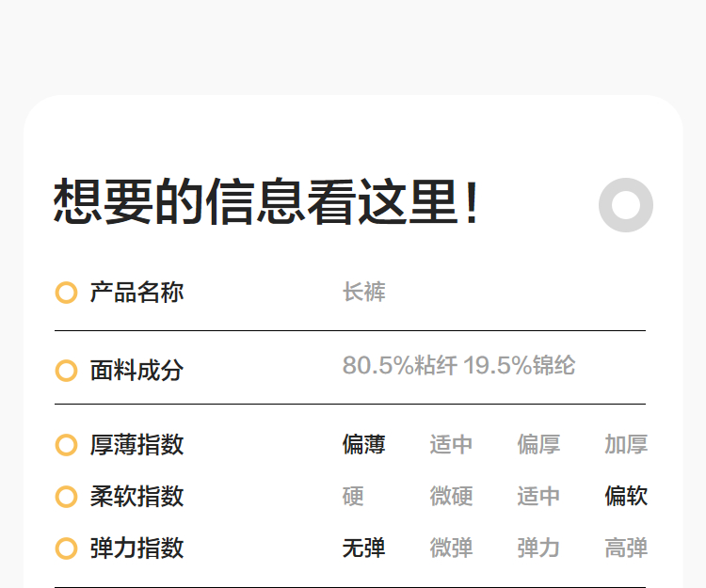
Task: Click the 面料成分 label
Action: coord(136,371)
